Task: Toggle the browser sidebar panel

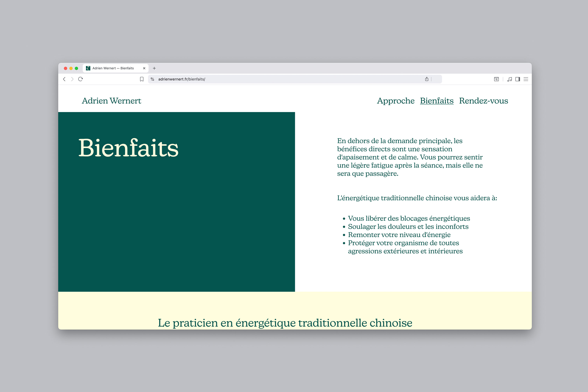Action: coord(518,79)
